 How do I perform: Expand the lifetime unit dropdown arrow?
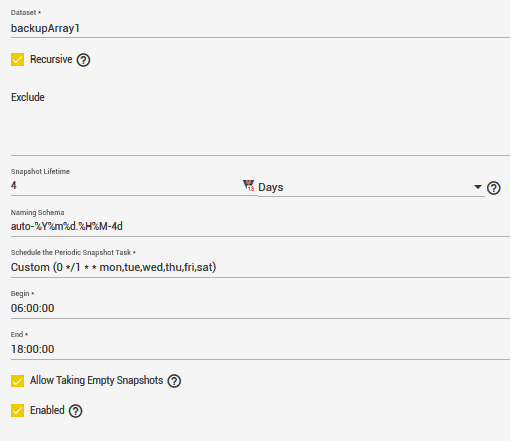point(478,187)
